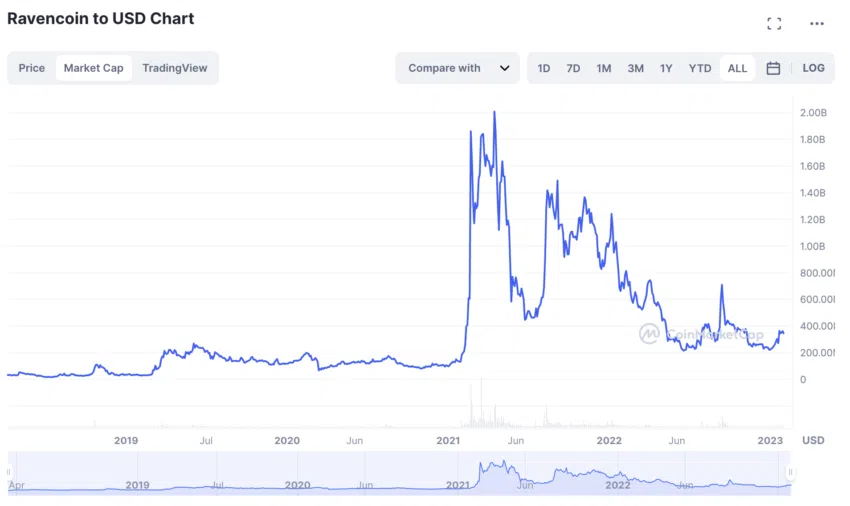Screen dimensions: 850x506
Task: Select the 1D time range
Action: click(x=544, y=68)
